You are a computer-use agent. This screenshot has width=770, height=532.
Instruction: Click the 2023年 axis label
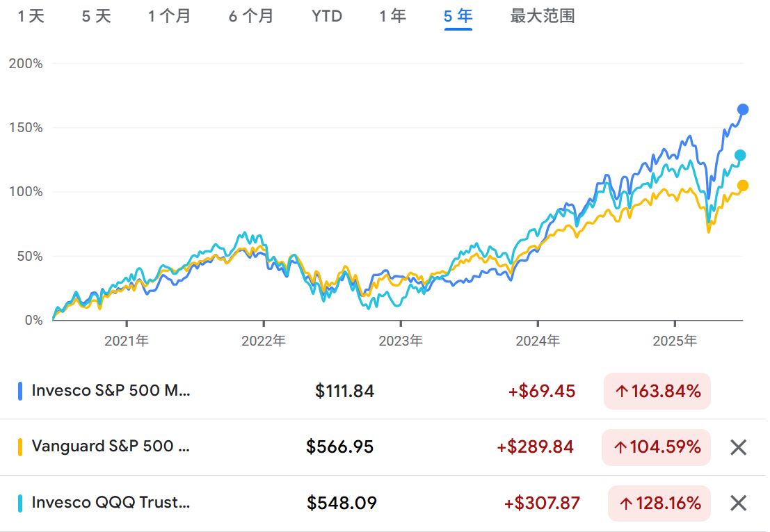coord(401,341)
